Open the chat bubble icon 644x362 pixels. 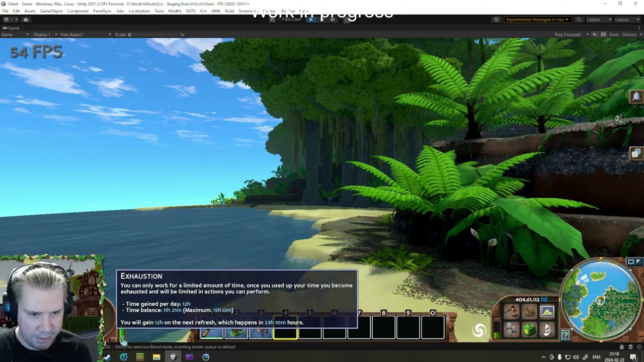coord(635,154)
